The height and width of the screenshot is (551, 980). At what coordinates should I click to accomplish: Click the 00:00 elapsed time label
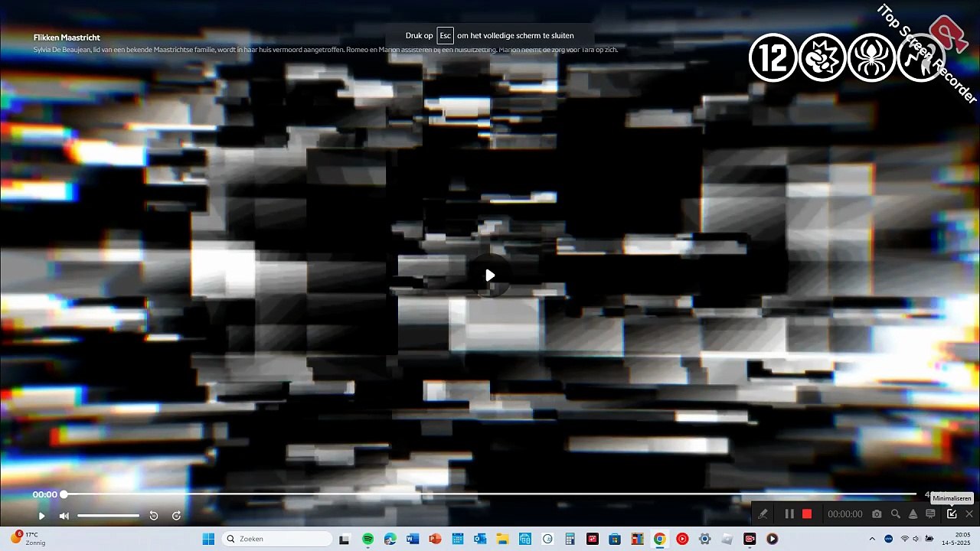[44, 494]
